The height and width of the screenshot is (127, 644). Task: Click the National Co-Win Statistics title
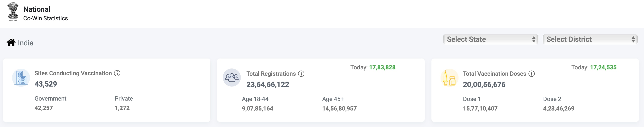[45, 14]
